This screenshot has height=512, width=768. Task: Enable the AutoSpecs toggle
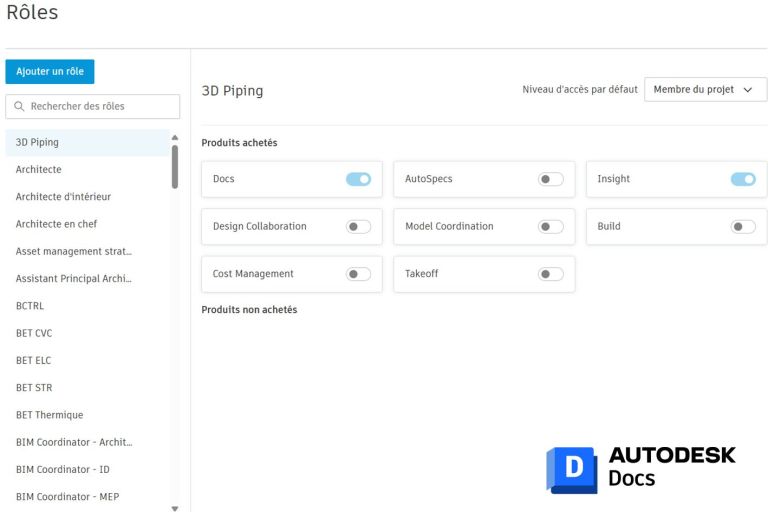pos(551,179)
